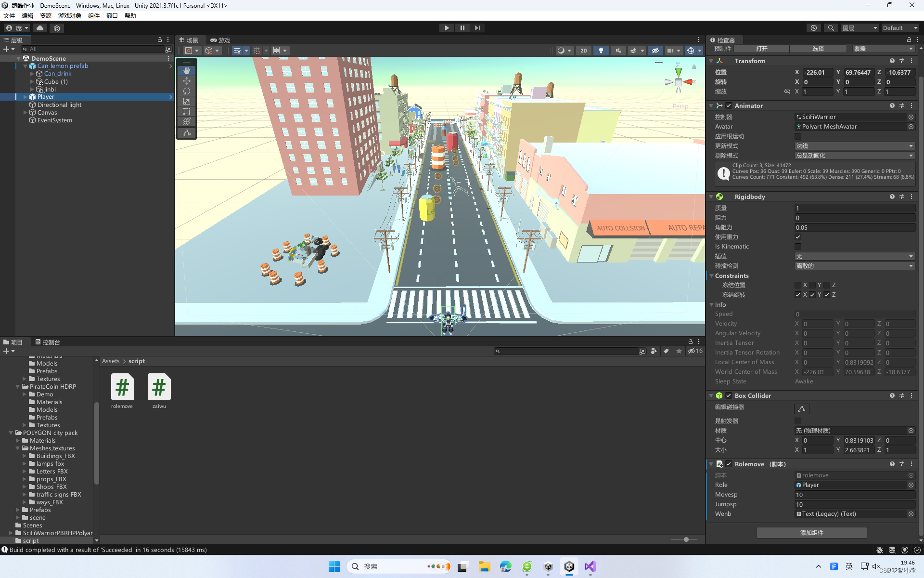The image size is (924, 578).
Task: Open collision detection dropdown set to 离散的
Action: click(854, 266)
